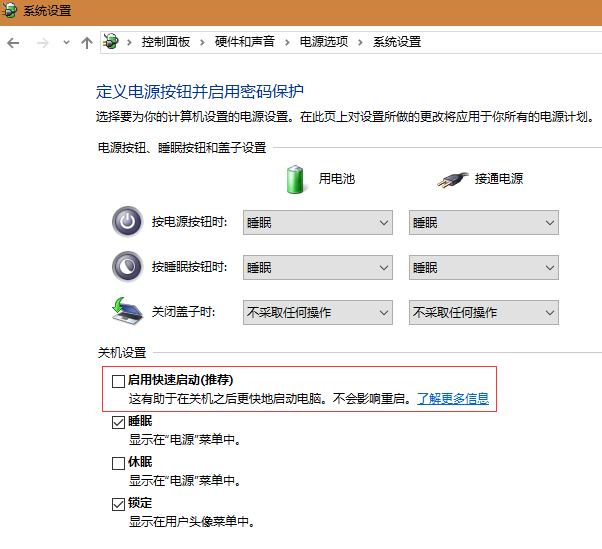The width and height of the screenshot is (602, 549).
Task: Click the 用电池 column label
Action: [337, 179]
